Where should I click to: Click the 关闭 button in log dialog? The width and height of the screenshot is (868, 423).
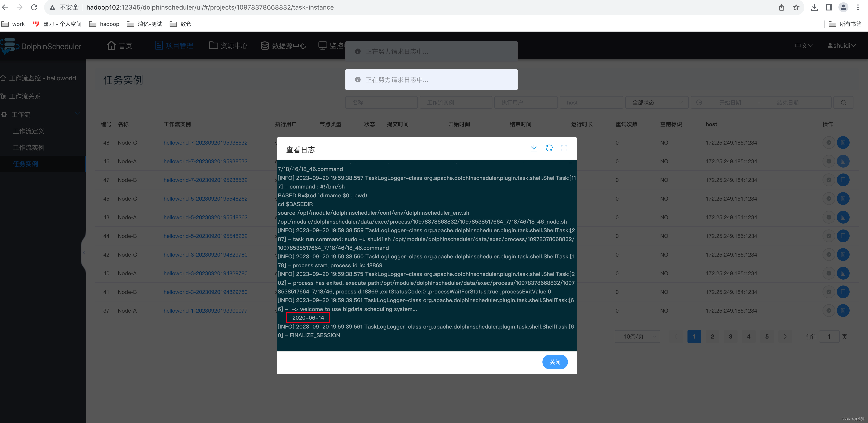(555, 362)
